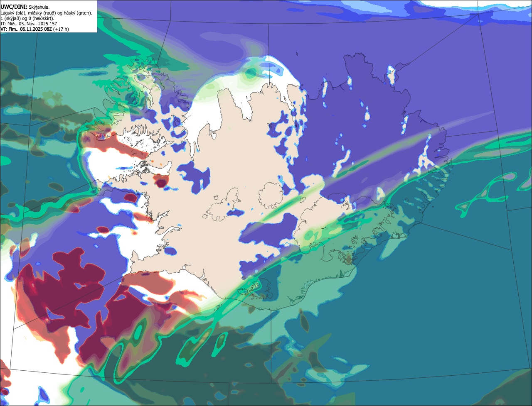Click the 'UWC/DINI: Skýjahula.' title line
This screenshot has width=532, height=406.
(x=25, y=7)
